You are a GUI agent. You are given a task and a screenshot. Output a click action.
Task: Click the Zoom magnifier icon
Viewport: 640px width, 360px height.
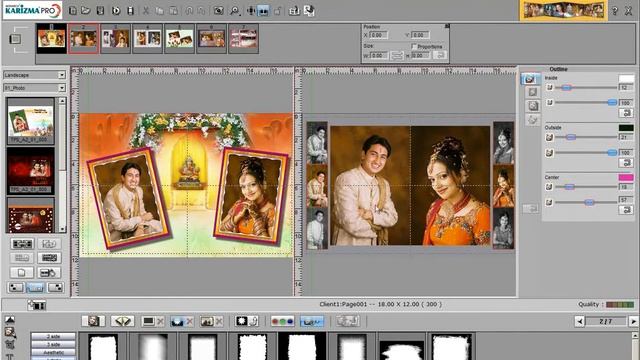click(234, 11)
